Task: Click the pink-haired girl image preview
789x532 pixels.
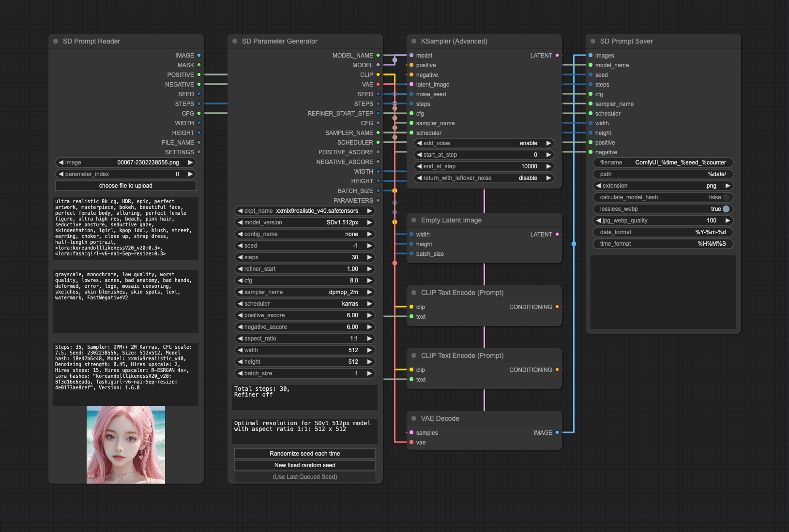Action: pos(126,444)
